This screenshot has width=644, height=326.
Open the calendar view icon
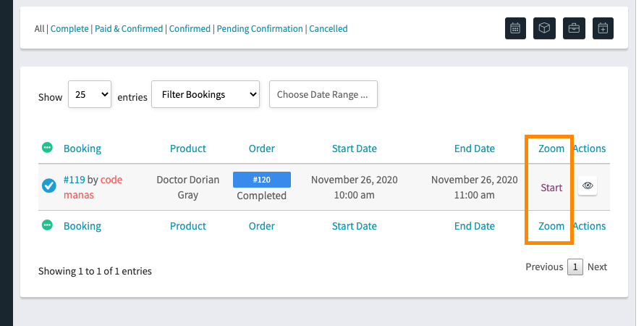click(x=515, y=28)
